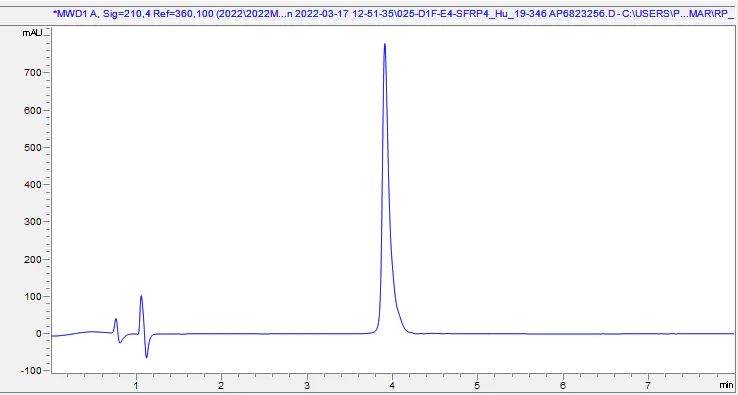Screen dimensions: 738x395
Task: Click the main peak apex near 3.9 min
Action: coord(385,44)
